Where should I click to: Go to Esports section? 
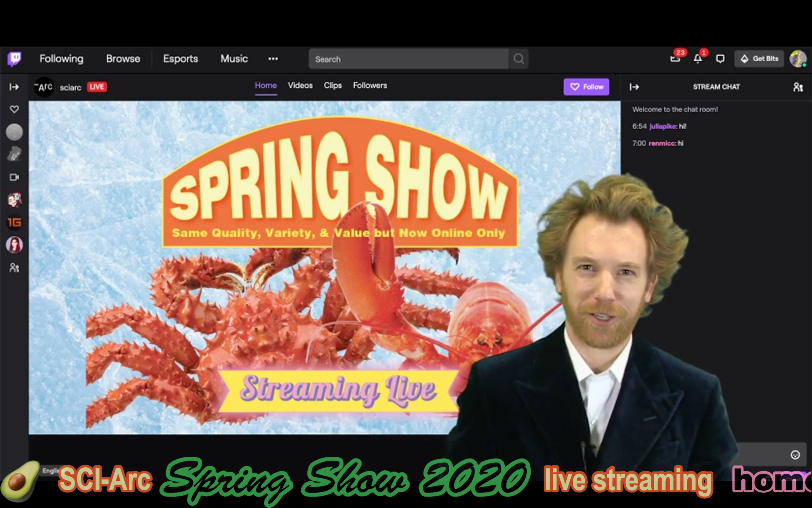click(180, 59)
